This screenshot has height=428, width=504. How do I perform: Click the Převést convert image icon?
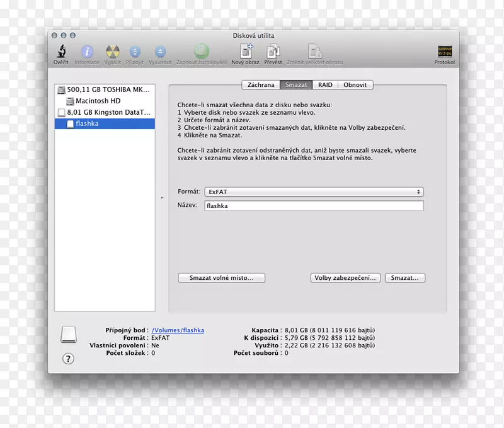(275, 53)
